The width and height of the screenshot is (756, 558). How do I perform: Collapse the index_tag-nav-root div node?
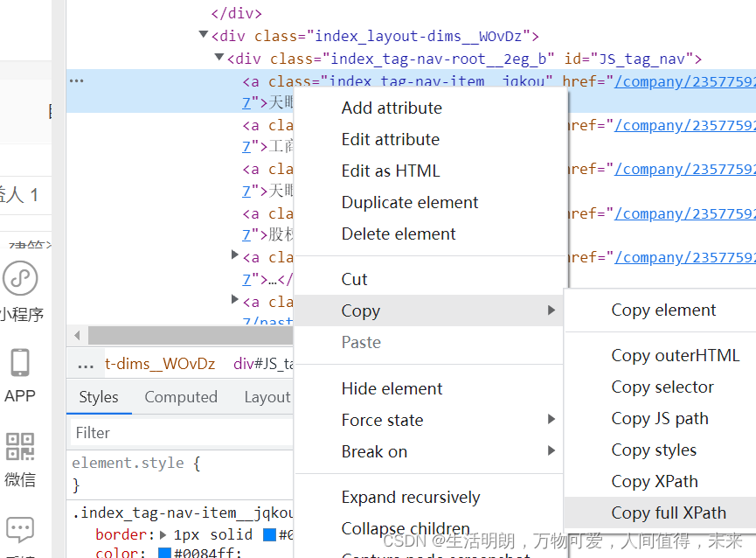(x=219, y=58)
